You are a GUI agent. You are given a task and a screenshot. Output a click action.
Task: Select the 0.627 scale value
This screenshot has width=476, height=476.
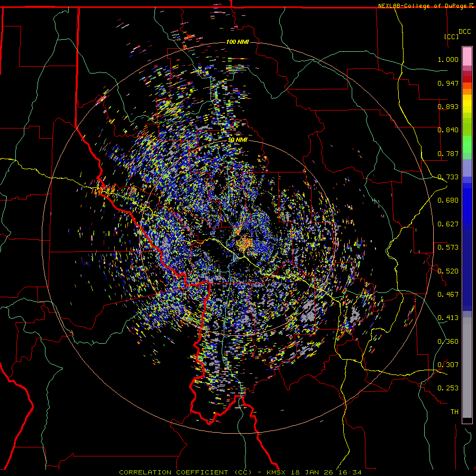tap(448, 224)
